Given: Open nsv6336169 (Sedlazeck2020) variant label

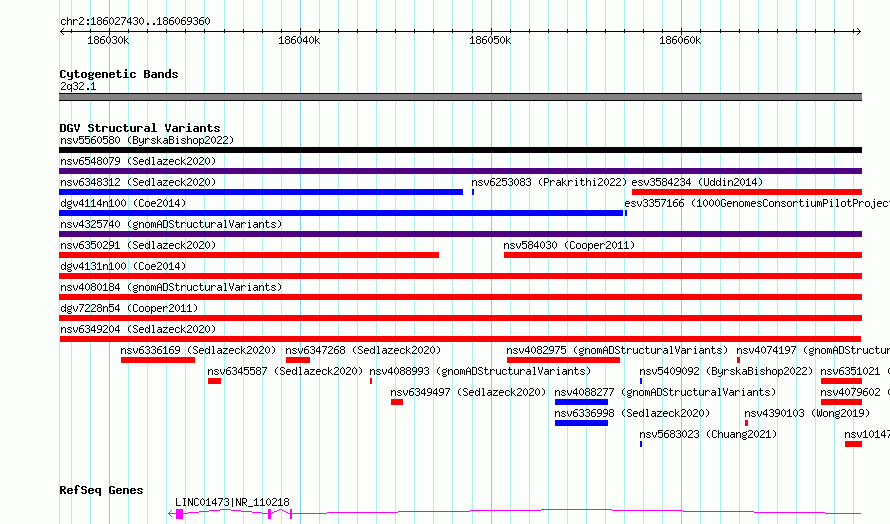Looking at the screenshot, I should pos(198,350).
